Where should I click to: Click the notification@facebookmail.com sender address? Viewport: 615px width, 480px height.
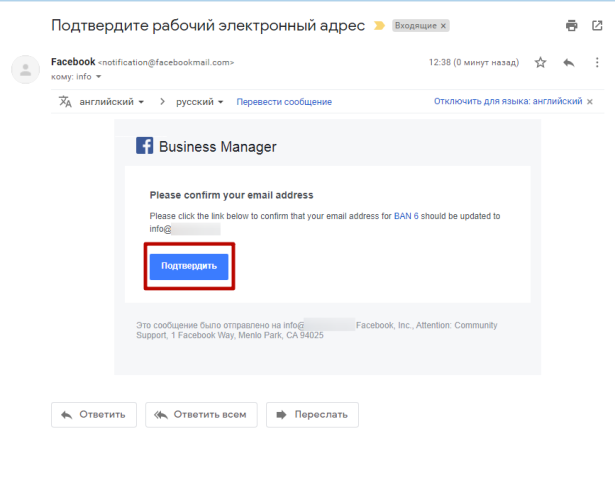166,62
